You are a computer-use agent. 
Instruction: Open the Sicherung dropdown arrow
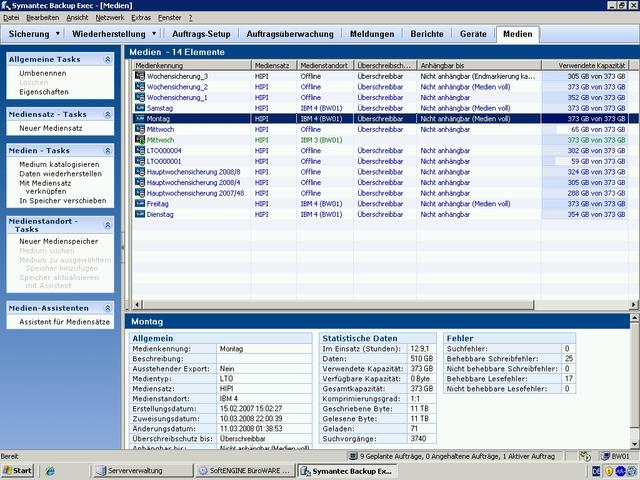pyautogui.click(x=58, y=33)
